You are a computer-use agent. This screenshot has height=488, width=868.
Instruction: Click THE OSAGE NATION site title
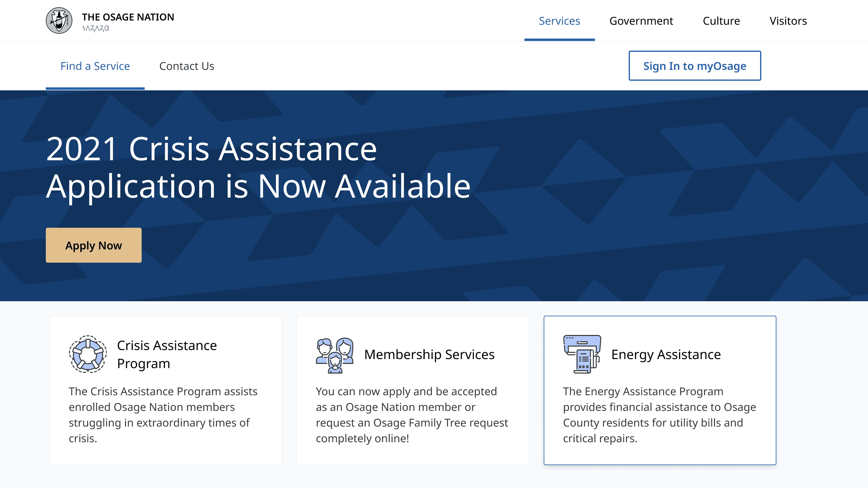click(128, 17)
